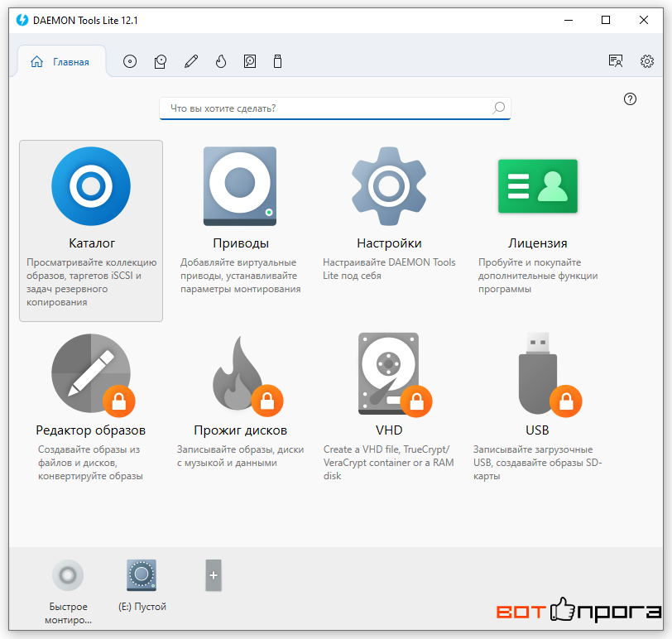Click the Прожиг дисков title text
672x639 pixels.
click(x=241, y=430)
